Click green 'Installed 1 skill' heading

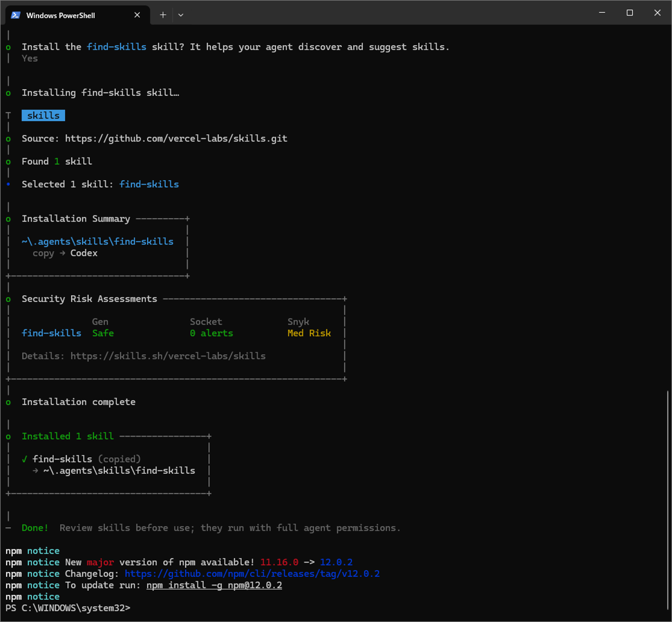pyautogui.click(x=68, y=436)
